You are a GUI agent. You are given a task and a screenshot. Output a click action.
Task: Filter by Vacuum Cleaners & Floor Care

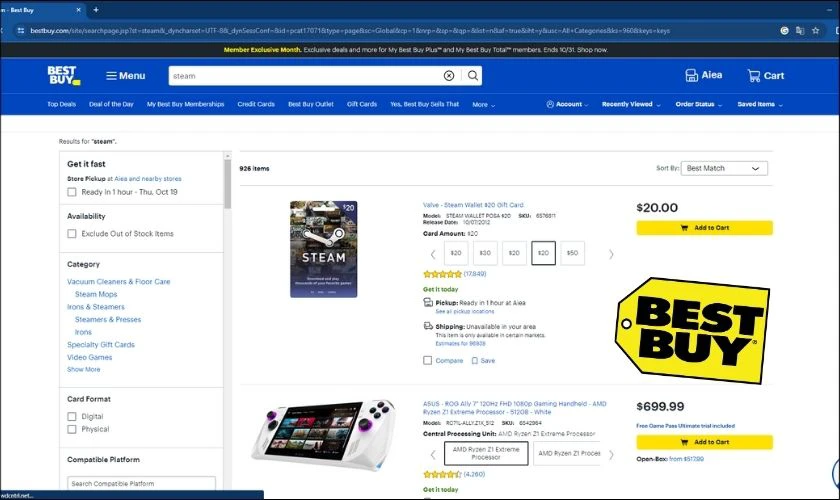tap(118, 281)
